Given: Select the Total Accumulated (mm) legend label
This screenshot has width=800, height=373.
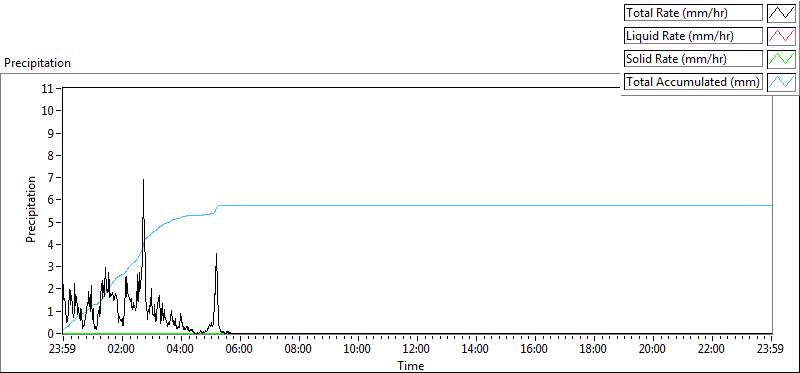Looking at the screenshot, I should click(x=692, y=82).
